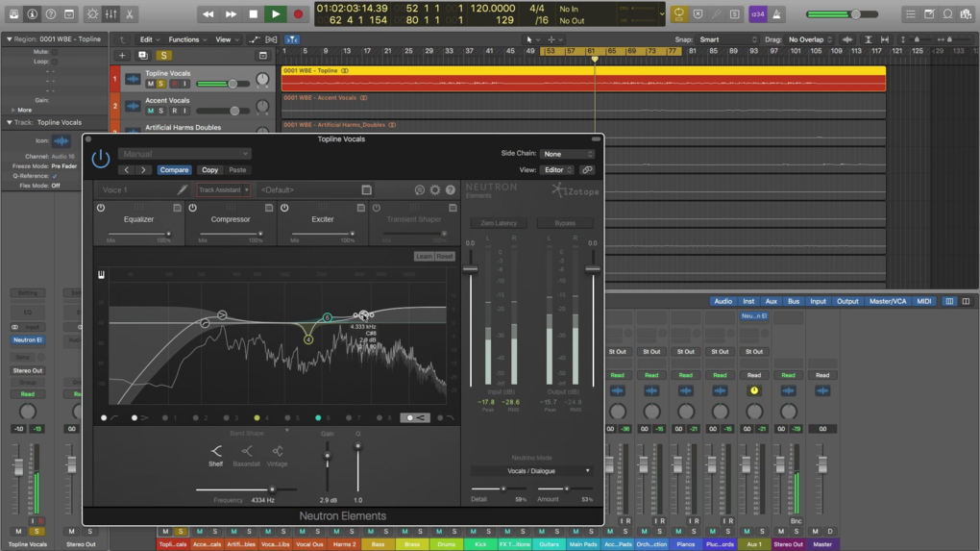
Task: Click the Paste button in plugin window
Action: (237, 170)
